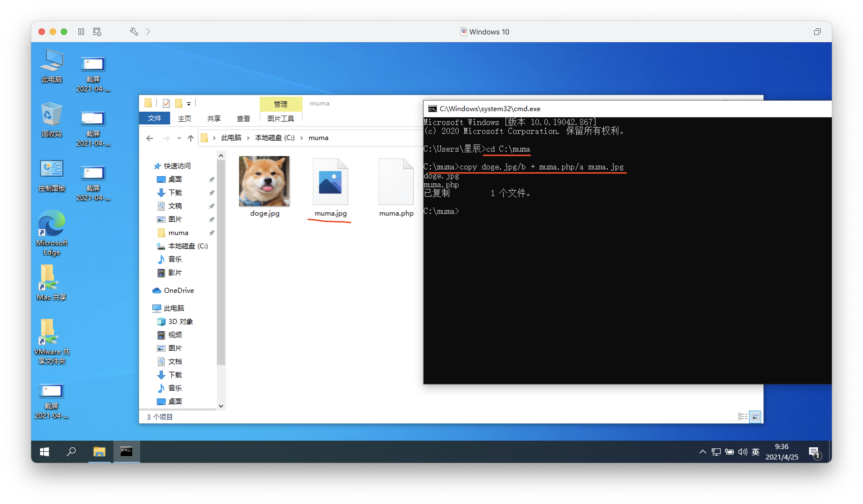863x504 pixels.
Task: Click the network tray icon
Action: click(x=716, y=452)
